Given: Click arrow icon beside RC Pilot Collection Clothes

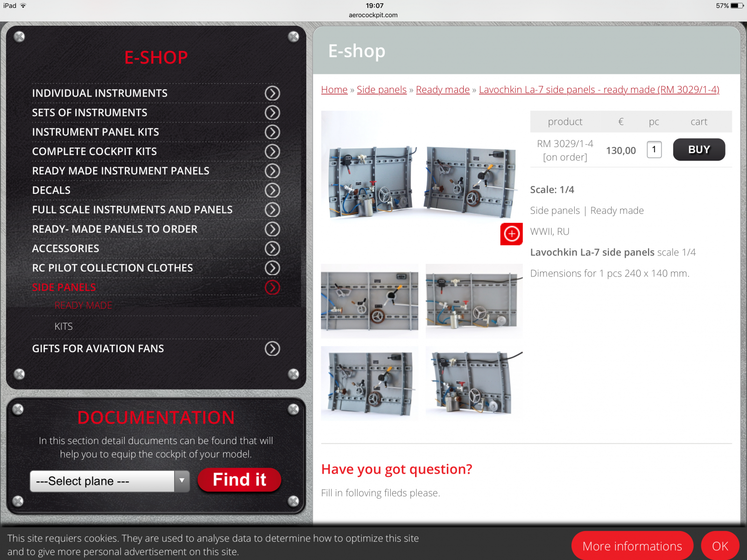Looking at the screenshot, I should [272, 268].
